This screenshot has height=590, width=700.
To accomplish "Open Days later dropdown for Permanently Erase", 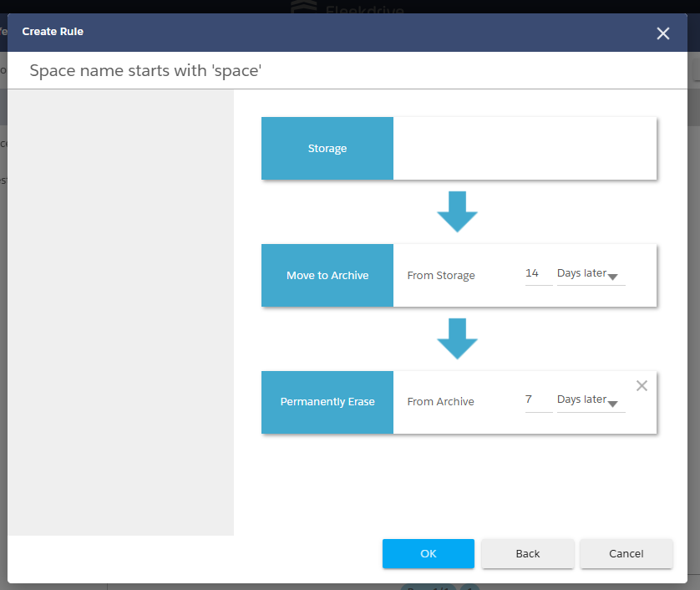I will pyautogui.click(x=591, y=400).
